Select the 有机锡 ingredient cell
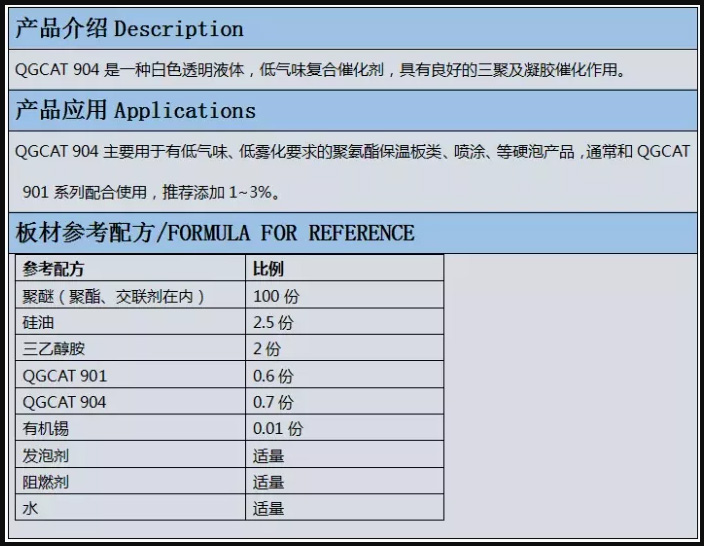Viewport: 704px width, 546px height. pos(46,429)
